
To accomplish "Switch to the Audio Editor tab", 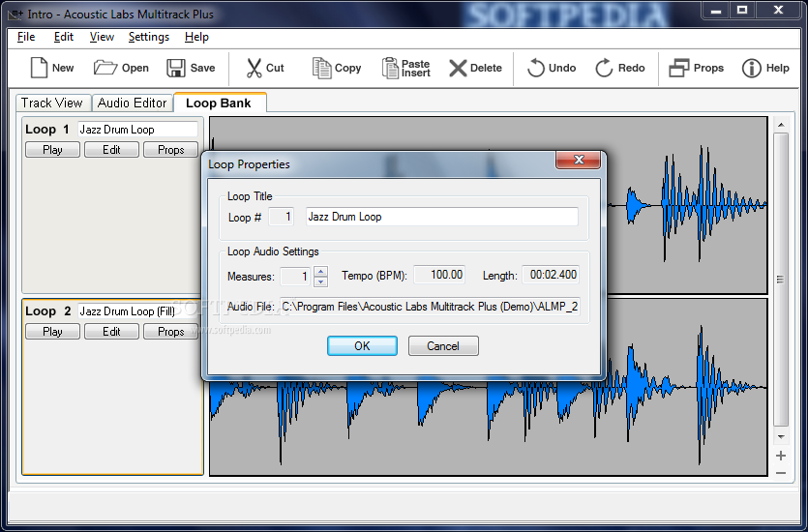I will coord(133,103).
